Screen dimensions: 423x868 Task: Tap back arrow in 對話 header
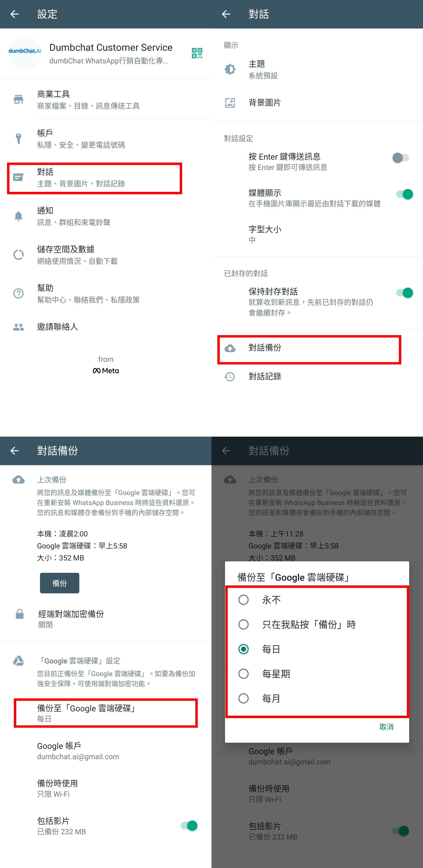coord(226,14)
